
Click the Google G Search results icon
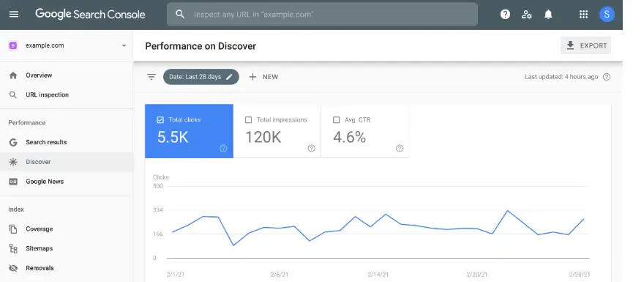click(x=13, y=142)
